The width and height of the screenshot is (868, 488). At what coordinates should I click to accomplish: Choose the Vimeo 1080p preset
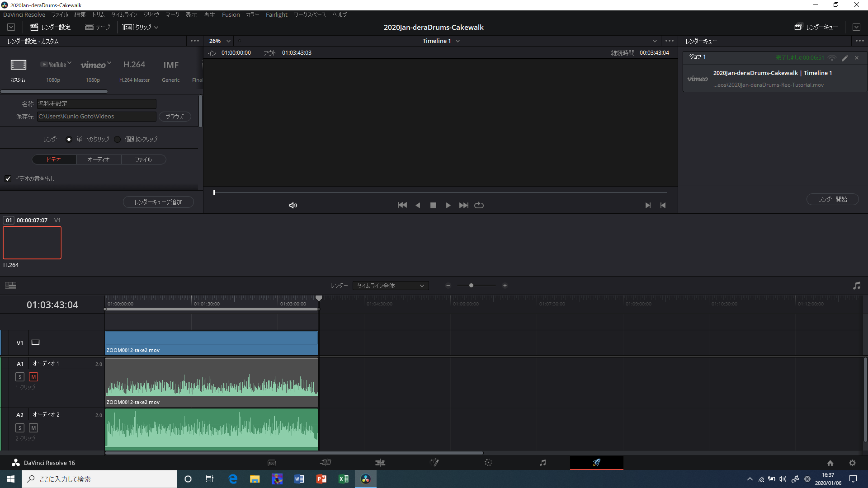point(96,65)
